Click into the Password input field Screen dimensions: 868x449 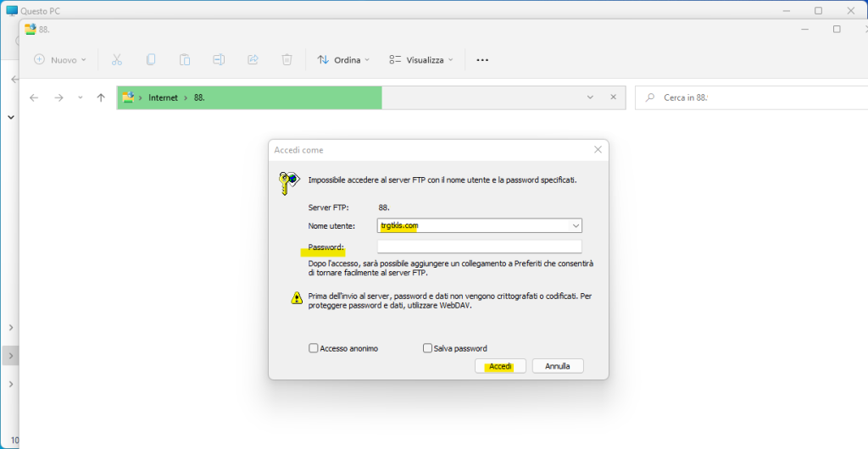[x=479, y=247]
